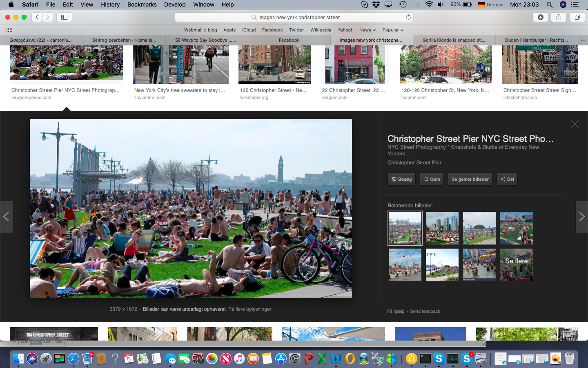The image size is (588, 368).
Task: Open Time Machine menu bar icon
Action: 403,4
